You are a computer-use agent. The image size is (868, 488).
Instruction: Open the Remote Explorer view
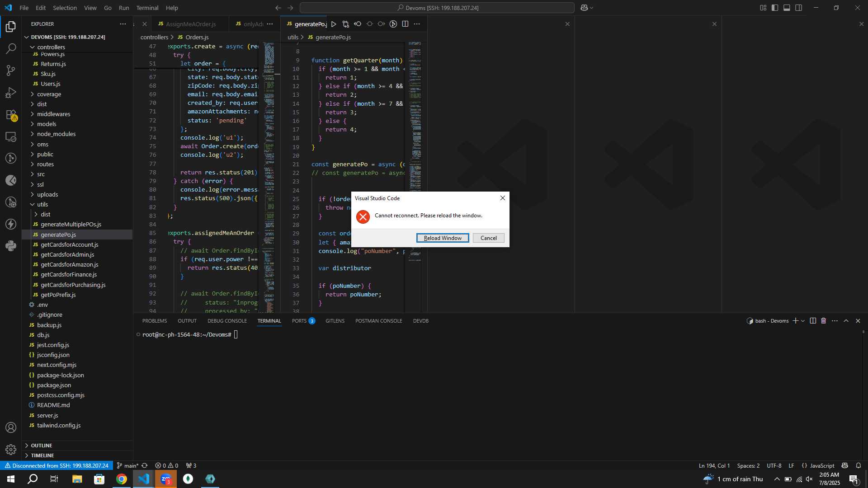pyautogui.click(x=11, y=136)
